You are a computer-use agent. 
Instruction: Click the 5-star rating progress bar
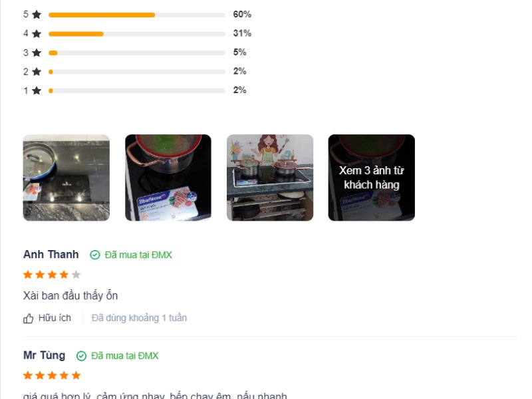136,15
